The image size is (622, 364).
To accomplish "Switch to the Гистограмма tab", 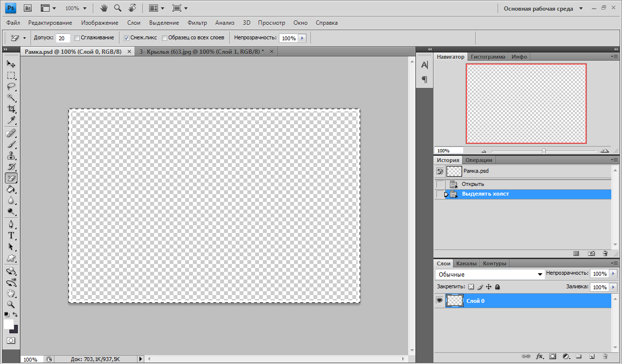I will (x=488, y=57).
